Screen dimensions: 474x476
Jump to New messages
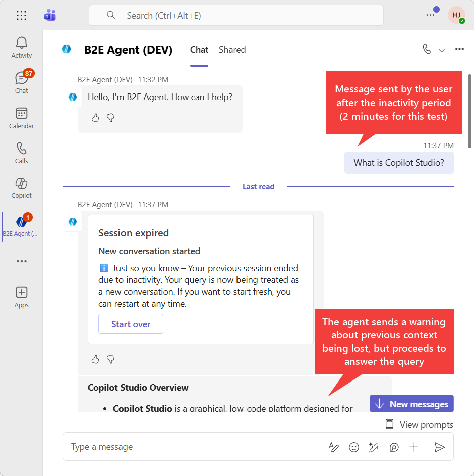pyautogui.click(x=412, y=404)
